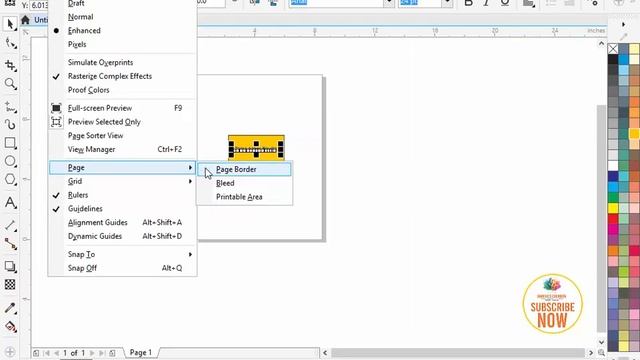
Task: Expand the Snap To submenu
Action: (122, 254)
